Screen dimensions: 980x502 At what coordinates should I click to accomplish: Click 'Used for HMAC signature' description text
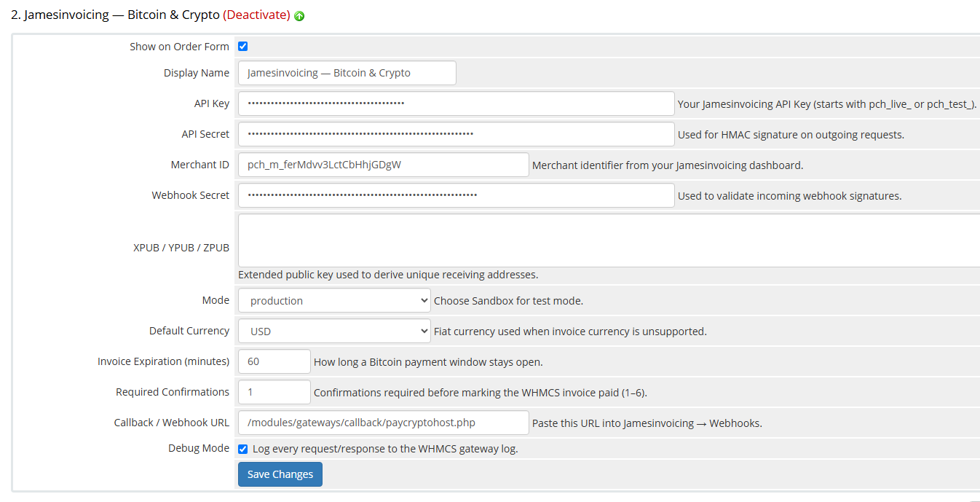791,135
